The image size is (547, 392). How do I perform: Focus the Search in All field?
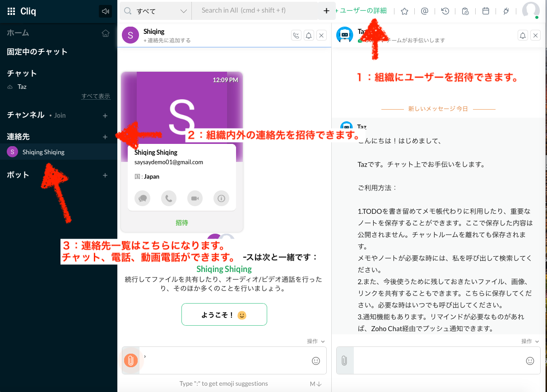[255, 11]
